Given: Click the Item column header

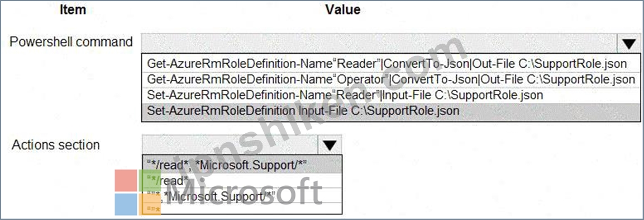Looking at the screenshot, I should (73, 10).
